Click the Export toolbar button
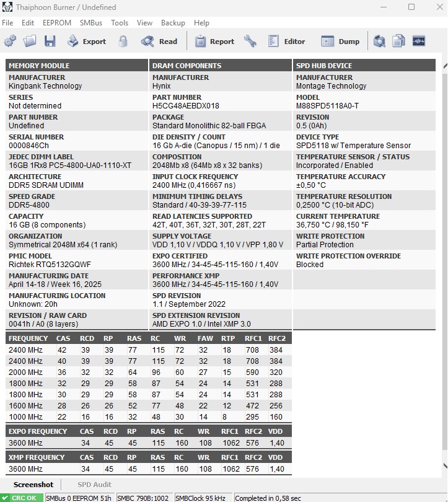The width and height of the screenshot is (448, 502). [87, 42]
